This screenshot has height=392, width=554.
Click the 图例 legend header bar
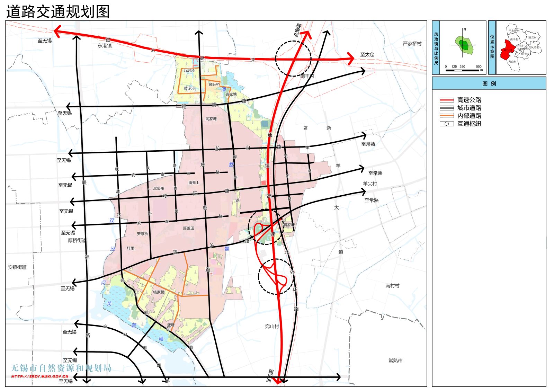(489, 83)
